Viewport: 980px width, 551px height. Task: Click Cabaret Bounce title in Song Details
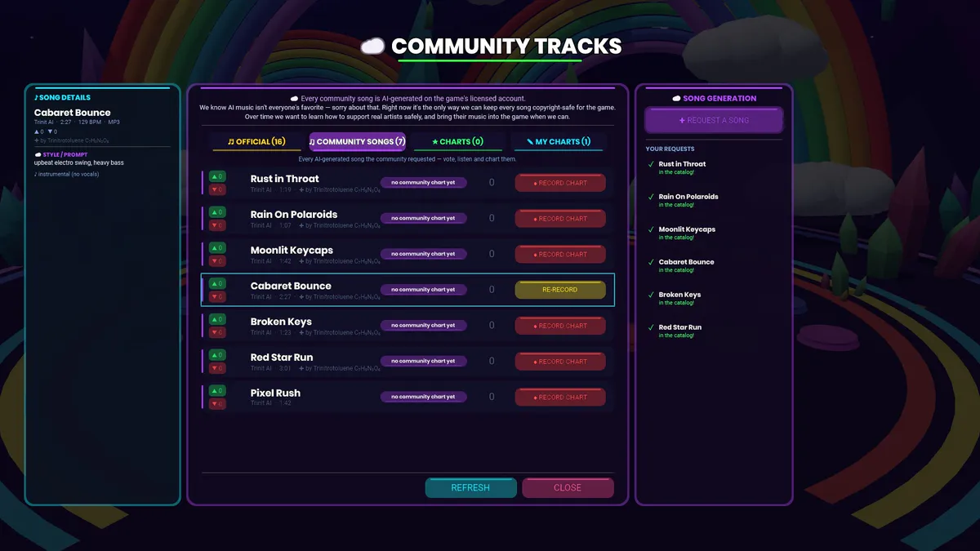72,113
